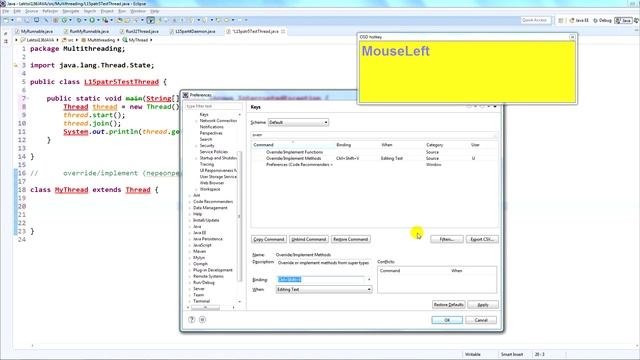The image size is (640, 360).
Task: Select Notifications in the preferences tree
Action: click(x=211, y=127)
